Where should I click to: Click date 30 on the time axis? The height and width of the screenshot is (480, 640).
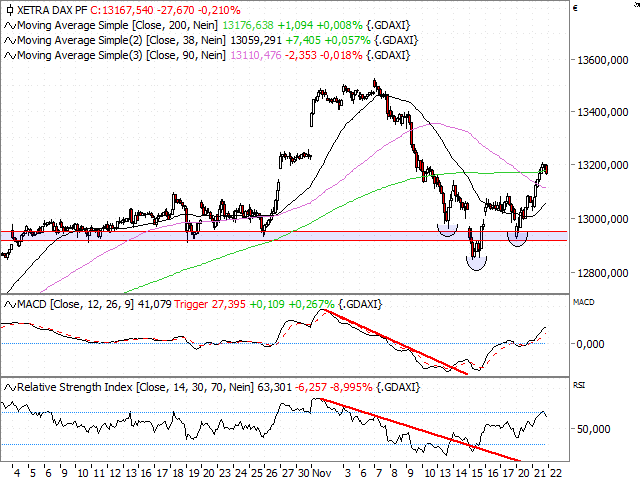pos(303,473)
